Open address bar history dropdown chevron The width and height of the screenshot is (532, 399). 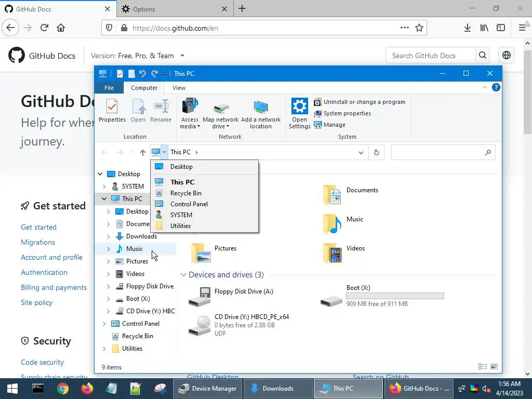(361, 152)
